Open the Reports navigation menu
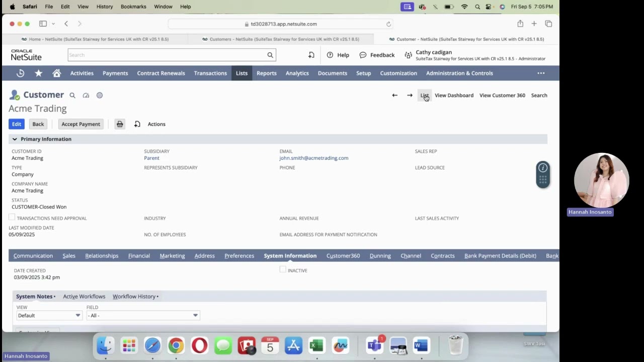The image size is (644, 362). tap(267, 73)
